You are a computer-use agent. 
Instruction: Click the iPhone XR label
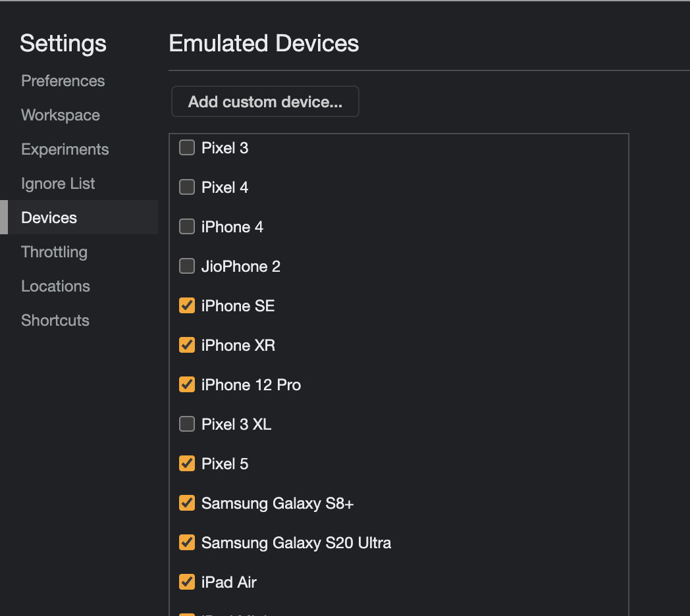coord(238,346)
